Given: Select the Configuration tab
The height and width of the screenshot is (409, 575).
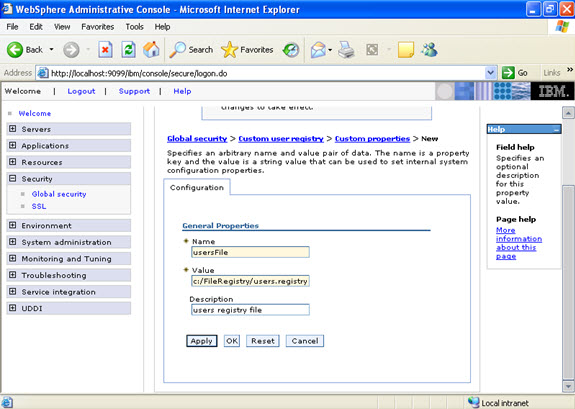Looking at the screenshot, I should (197, 187).
